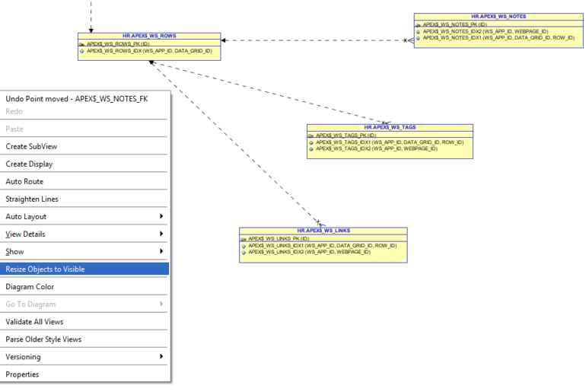
Task: Click primary key icon in WS_TAGS table
Action: point(311,136)
